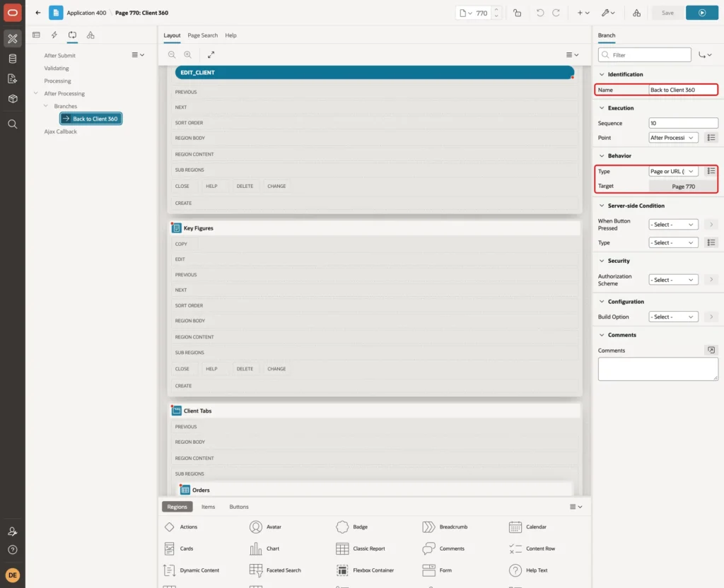Select the Regions gallery tab
Viewport: 724px width, 588px height.
point(177,507)
